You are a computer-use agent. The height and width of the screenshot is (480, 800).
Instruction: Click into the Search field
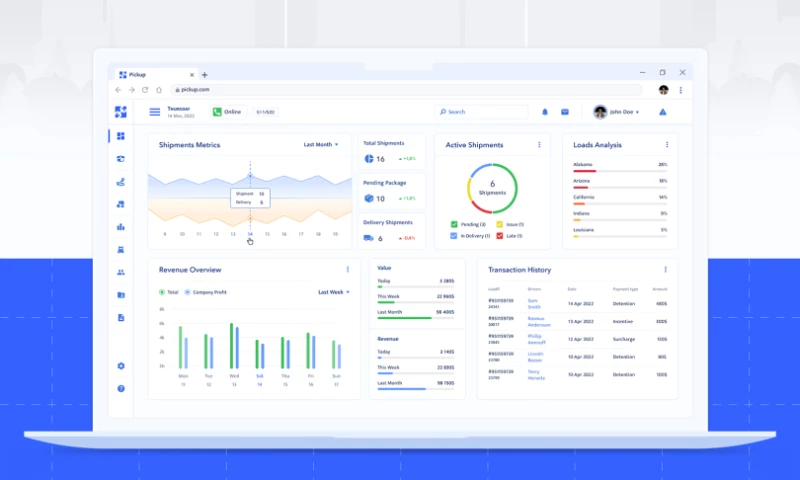(x=485, y=112)
